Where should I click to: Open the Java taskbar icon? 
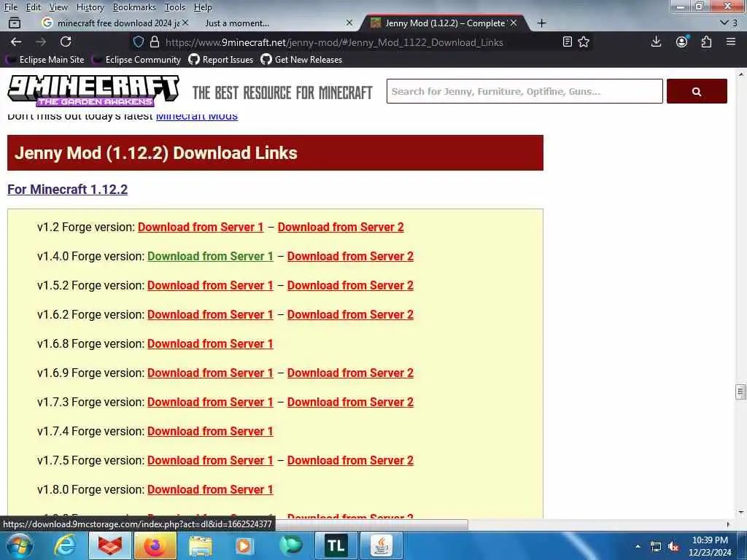pos(381,545)
